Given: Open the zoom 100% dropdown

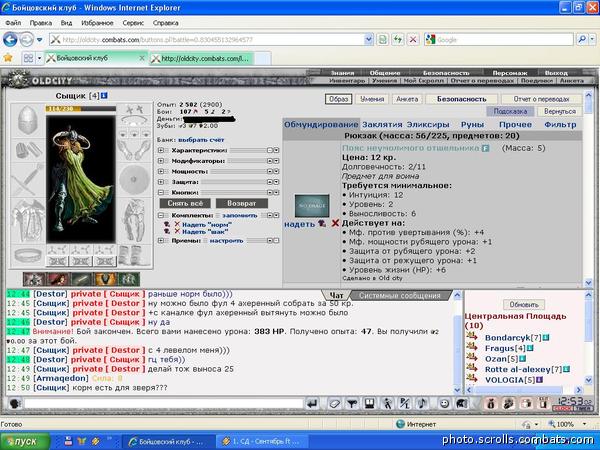Looking at the screenshot, I should click(584, 424).
